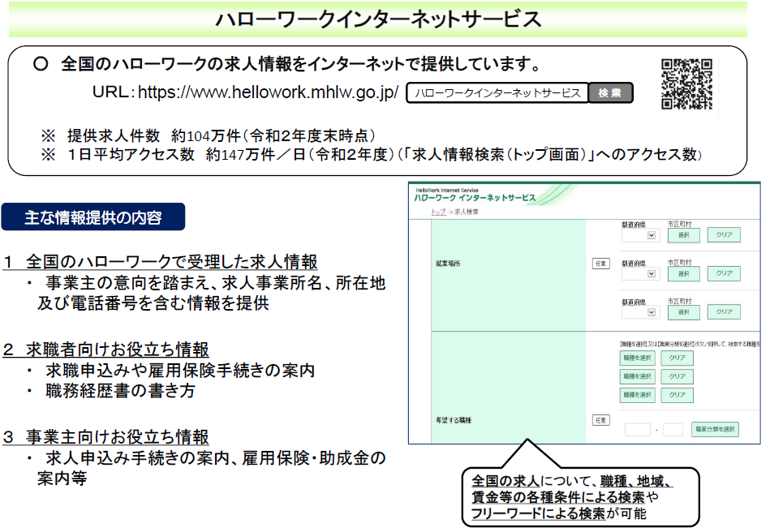Click the 任意 tag beside 希望する職種
The width and height of the screenshot is (770, 532).
(x=600, y=420)
